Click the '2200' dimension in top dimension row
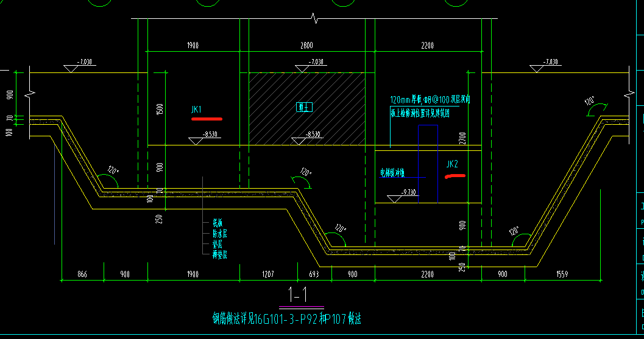 pos(428,46)
